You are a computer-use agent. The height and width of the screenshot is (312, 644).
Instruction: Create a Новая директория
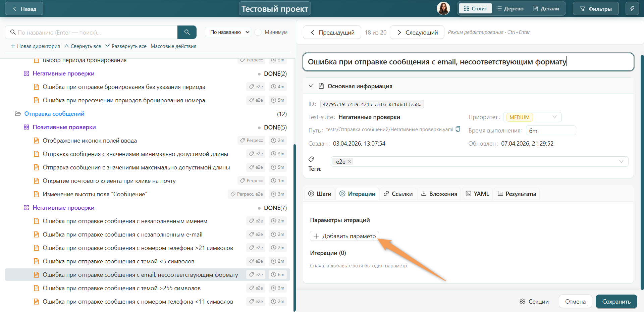click(x=35, y=46)
